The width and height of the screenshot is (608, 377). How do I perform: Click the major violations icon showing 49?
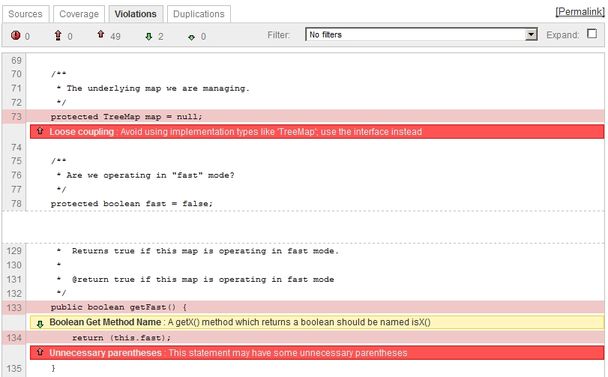point(101,34)
